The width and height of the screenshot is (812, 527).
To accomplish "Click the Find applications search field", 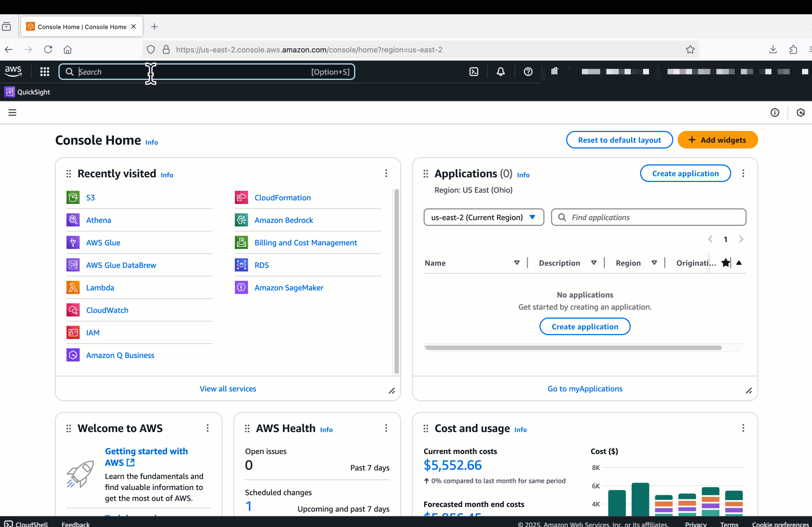I will pyautogui.click(x=648, y=217).
